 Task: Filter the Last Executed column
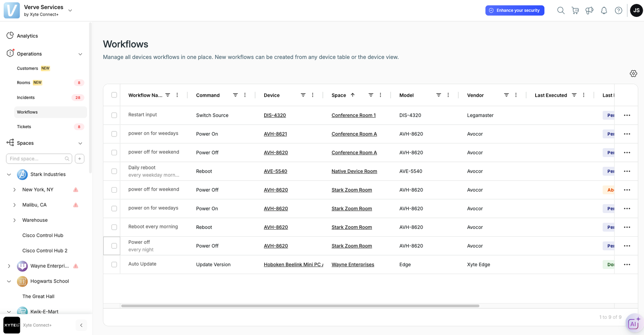(574, 95)
